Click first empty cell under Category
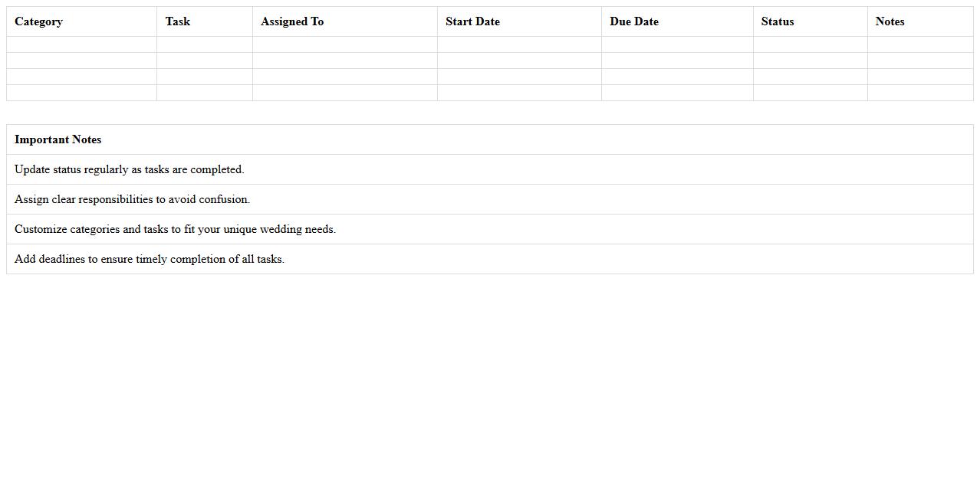The image size is (980, 498). 81,44
